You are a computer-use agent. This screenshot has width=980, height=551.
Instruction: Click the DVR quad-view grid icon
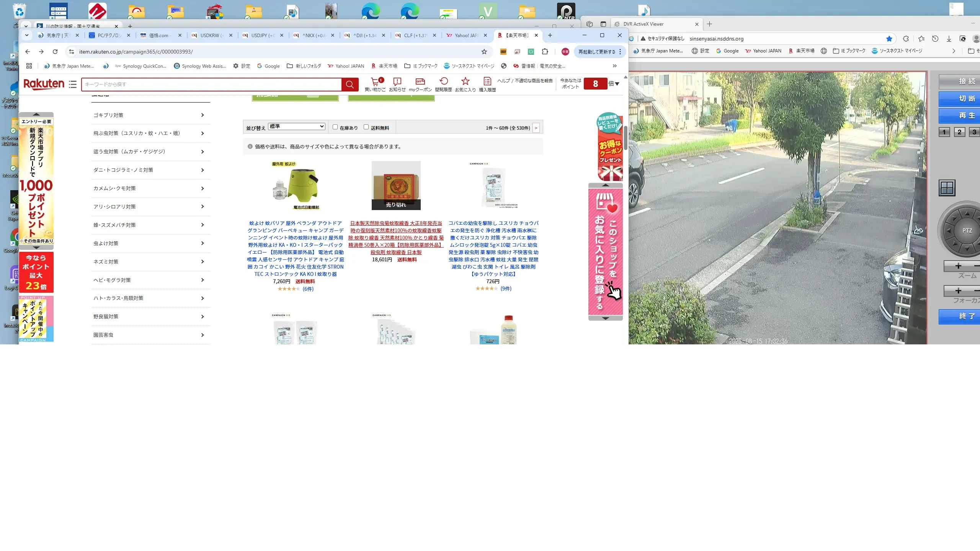(x=947, y=188)
